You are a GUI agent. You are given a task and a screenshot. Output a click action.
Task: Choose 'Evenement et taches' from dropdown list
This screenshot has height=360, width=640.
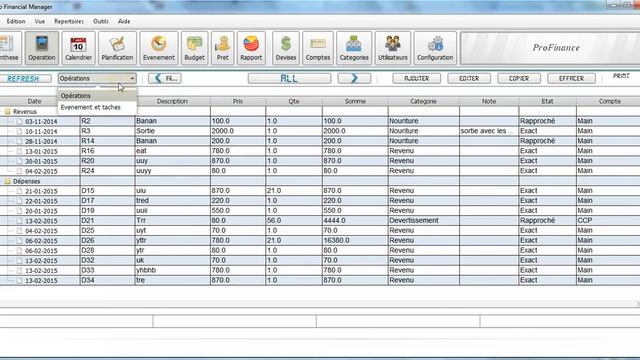click(97, 107)
